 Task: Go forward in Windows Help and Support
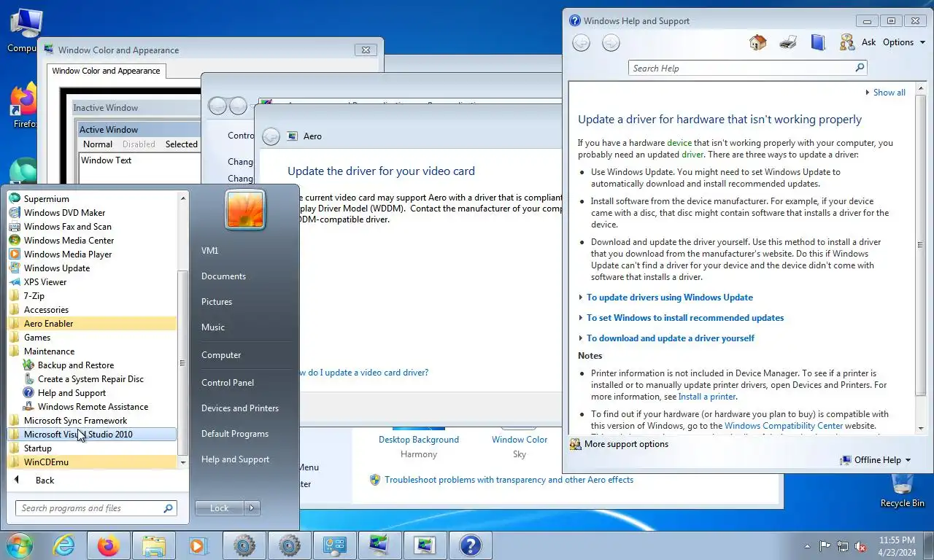point(611,43)
